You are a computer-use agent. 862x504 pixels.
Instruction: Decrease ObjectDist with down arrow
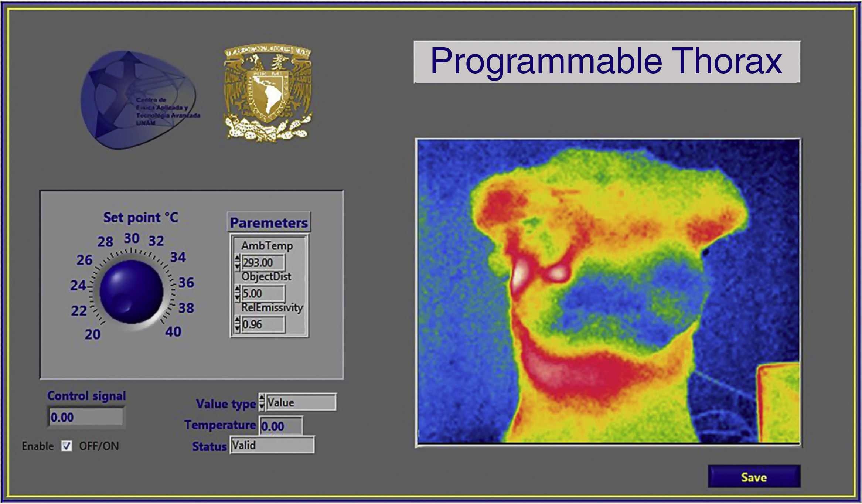pos(237,297)
